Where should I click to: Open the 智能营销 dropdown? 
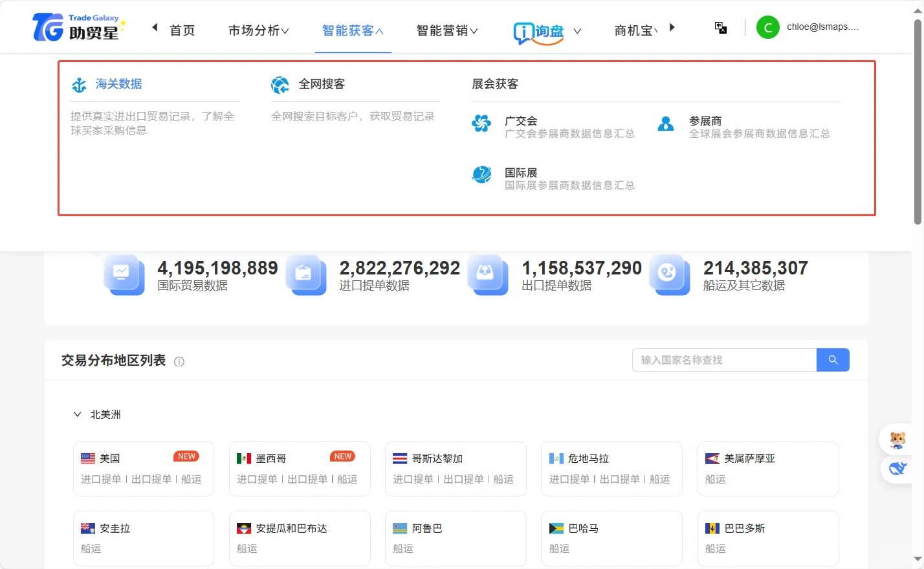(447, 30)
